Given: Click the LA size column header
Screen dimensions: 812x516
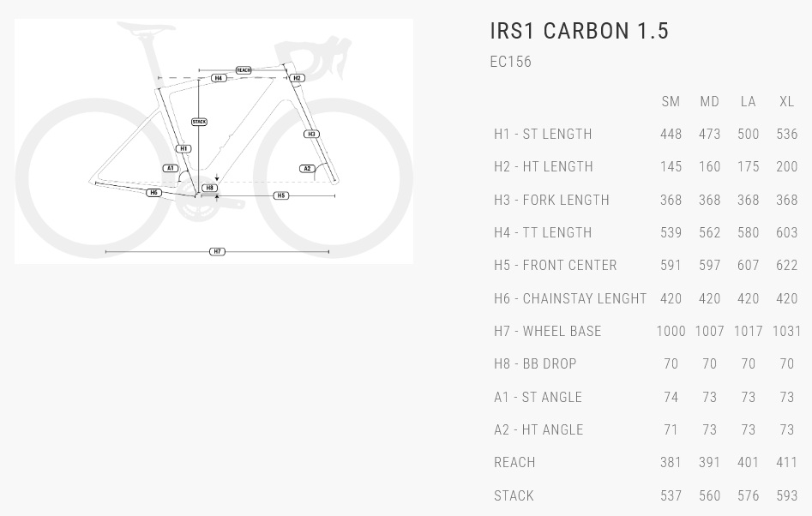Looking at the screenshot, I should pos(748,102).
